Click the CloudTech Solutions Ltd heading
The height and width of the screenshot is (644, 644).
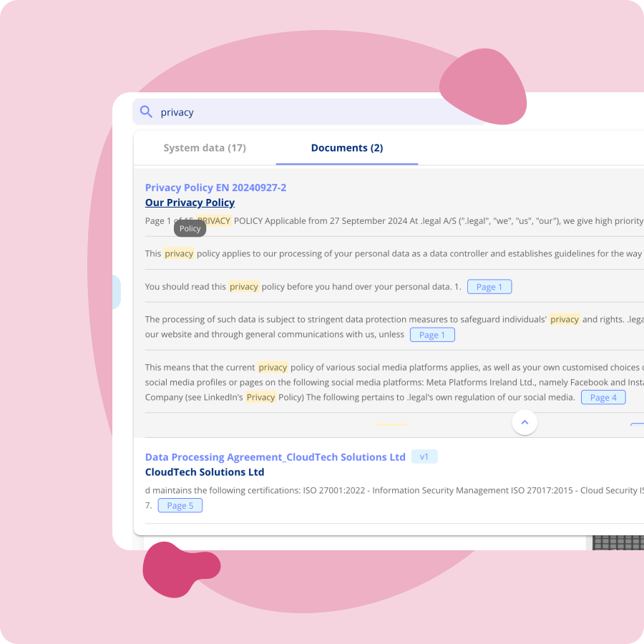click(205, 472)
